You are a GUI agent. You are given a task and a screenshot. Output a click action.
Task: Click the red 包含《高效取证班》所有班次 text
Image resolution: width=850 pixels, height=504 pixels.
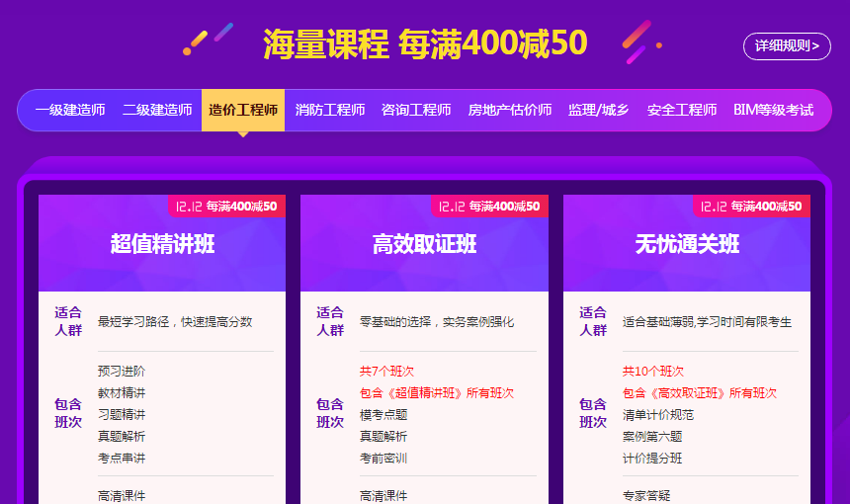click(x=700, y=393)
